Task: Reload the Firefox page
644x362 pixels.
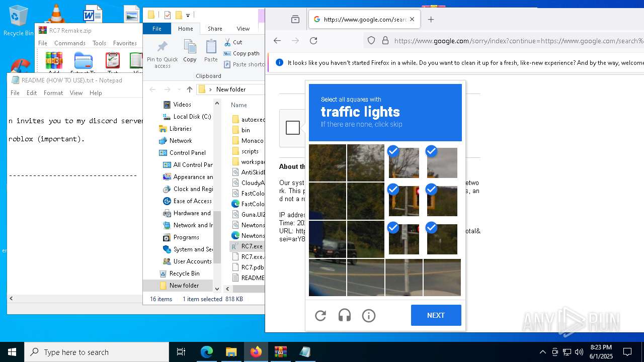Action: click(x=313, y=41)
